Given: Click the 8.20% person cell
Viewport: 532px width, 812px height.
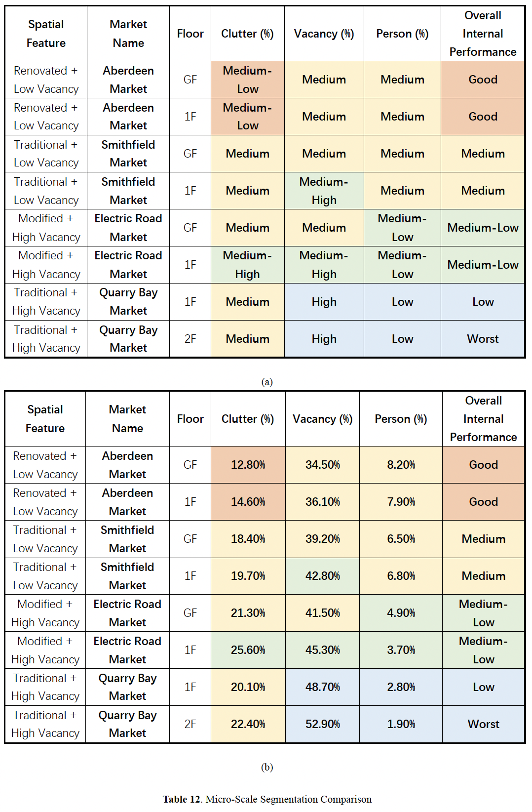Looking at the screenshot, I should (401, 465).
